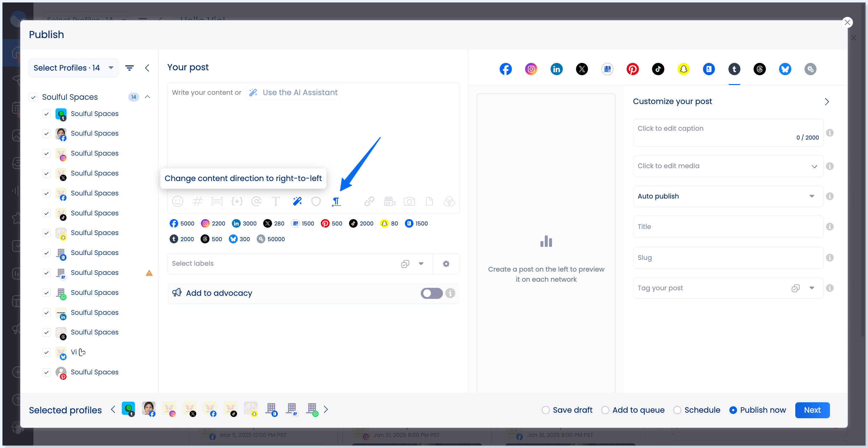
Task: Show previous selected profiles with left chevron
Action: click(113, 409)
